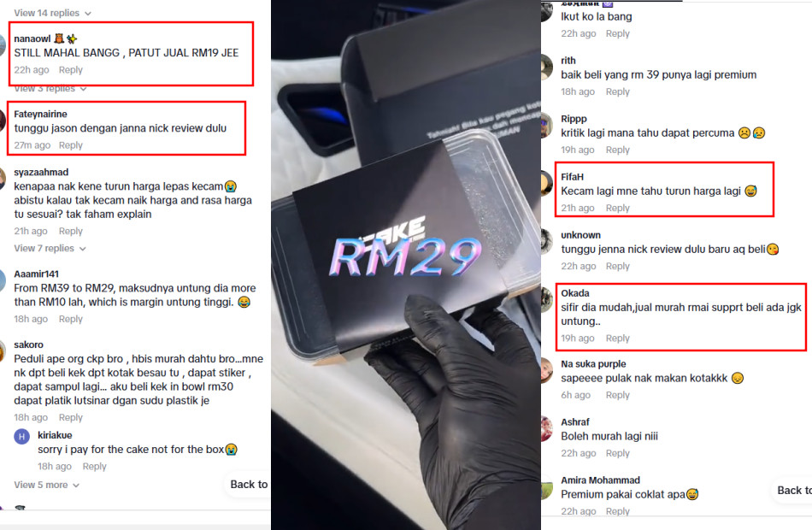The height and width of the screenshot is (530, 812).
Task: Expand View 7 replies under syazaahmad
Action: pos(50,249)
